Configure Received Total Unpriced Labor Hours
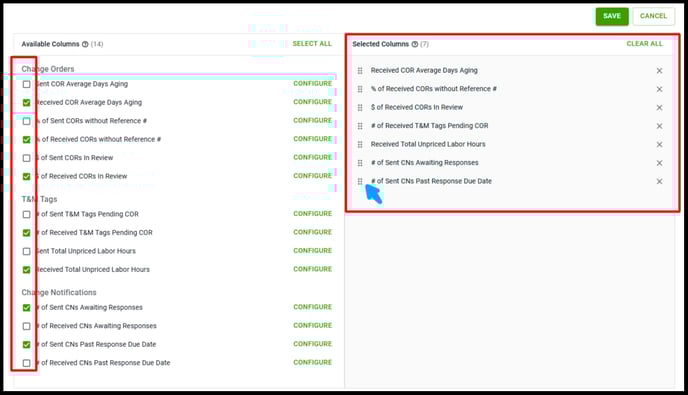 click(x=312, y=269)
